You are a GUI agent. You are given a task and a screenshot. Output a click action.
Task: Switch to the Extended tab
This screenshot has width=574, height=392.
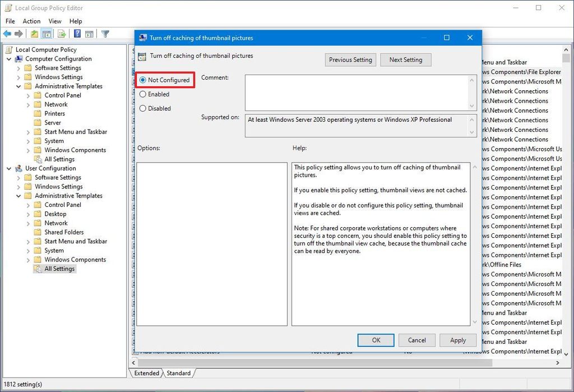pos(146,373)
